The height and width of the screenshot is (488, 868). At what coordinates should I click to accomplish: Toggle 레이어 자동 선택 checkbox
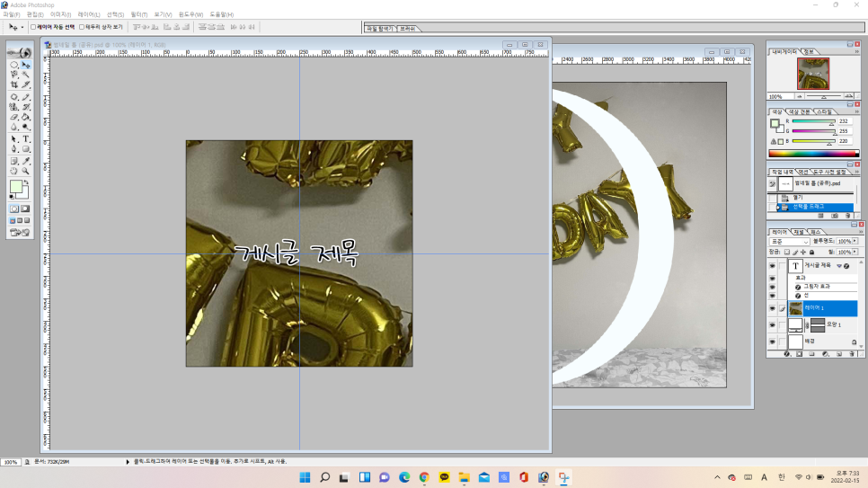coord(33,27)
